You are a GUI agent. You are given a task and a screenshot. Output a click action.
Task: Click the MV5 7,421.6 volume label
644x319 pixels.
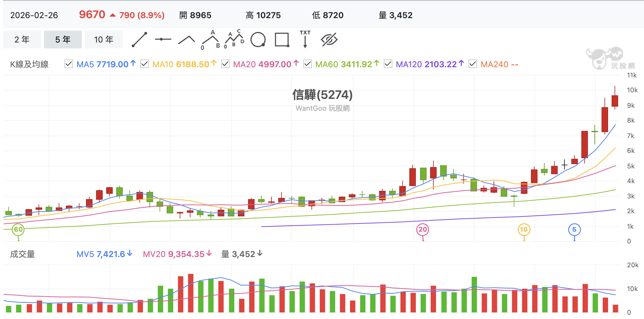coord(104,254)
